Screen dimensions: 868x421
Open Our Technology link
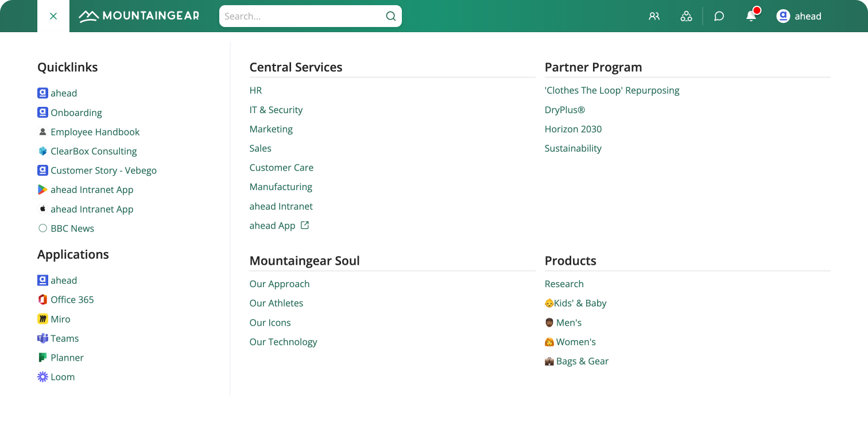[x=283, y=342]
